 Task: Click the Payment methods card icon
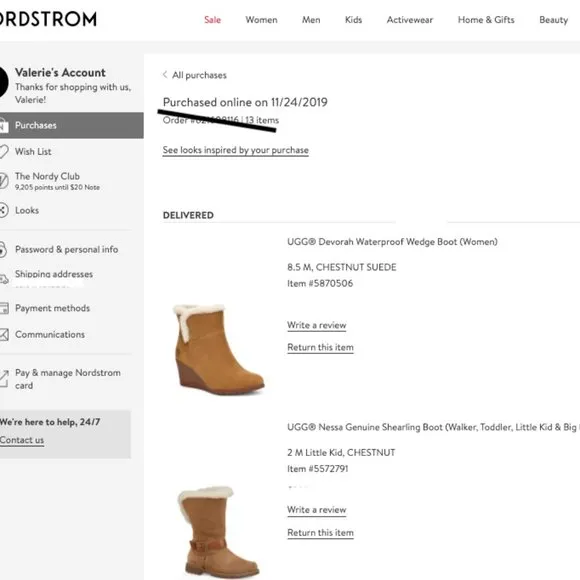pyautogui.click(x=4, y=308)
